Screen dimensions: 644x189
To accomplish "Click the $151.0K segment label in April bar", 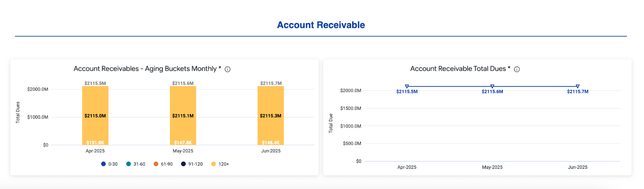I will (x=95, y=143).
